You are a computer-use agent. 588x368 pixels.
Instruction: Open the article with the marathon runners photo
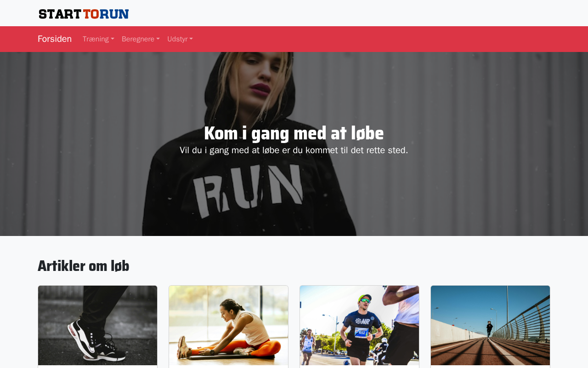pyautogui.click(x=360, y=326)
